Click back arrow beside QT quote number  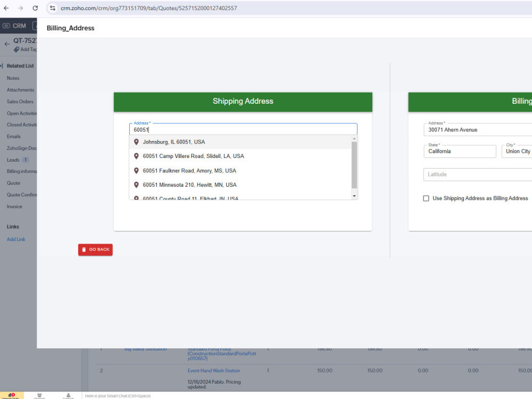point(7,44)
